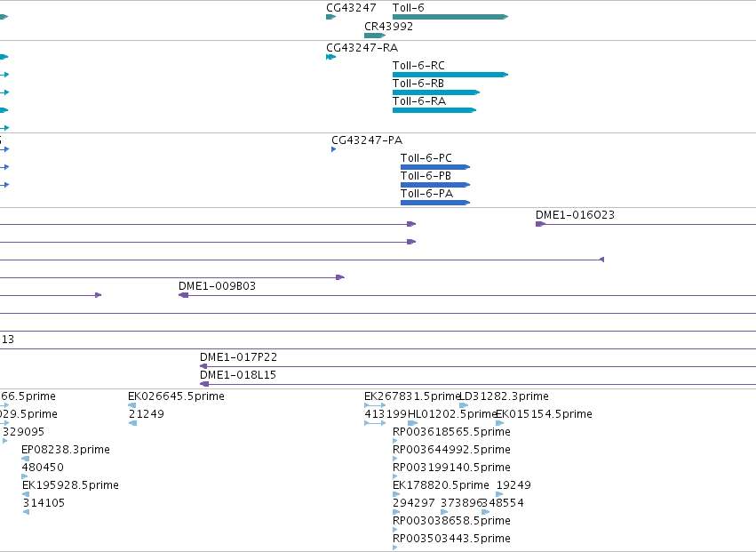Select RP003618565.5prime EST
Image resolution: width=756 pixels, height=552 pixels.
click(x=451, y=432)
